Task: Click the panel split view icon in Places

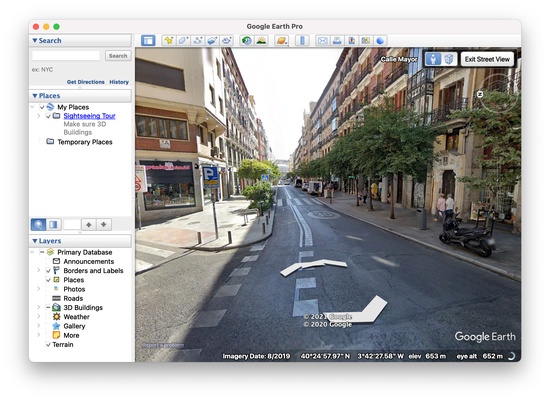Action: click(x=53, y=224)
